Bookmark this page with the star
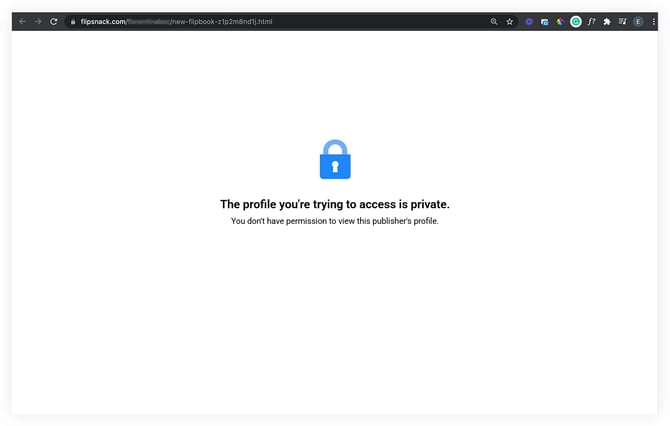This screenshot has height=426, width=670. tap(509, 21)
